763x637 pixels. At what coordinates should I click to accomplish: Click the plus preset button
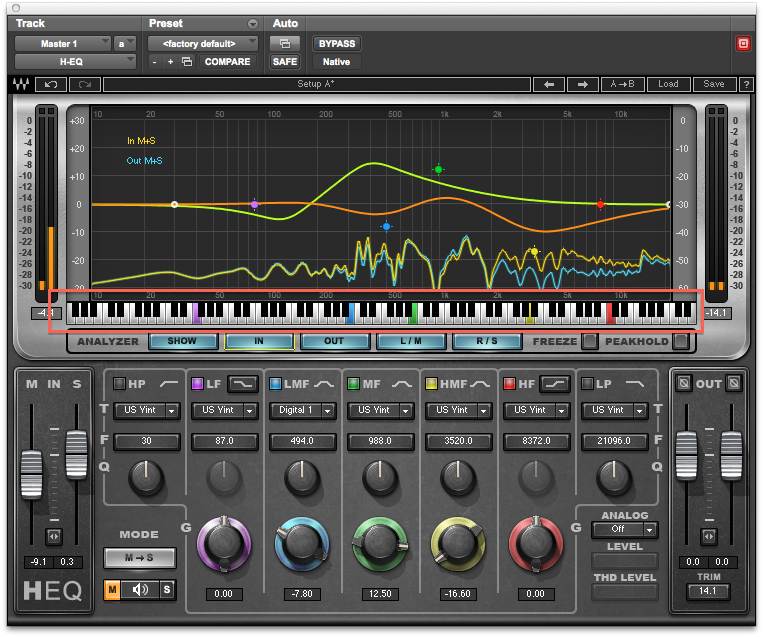(170, 62)
